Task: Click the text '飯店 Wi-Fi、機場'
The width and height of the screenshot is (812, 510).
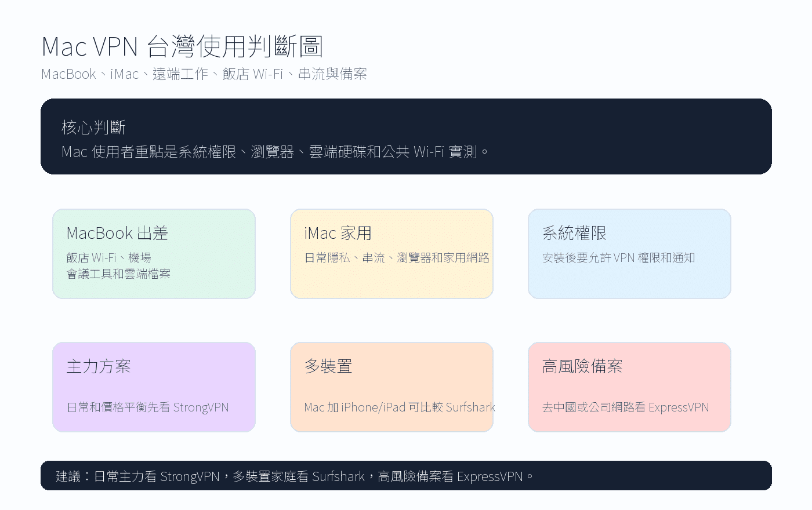Action: tap(108, 257)
